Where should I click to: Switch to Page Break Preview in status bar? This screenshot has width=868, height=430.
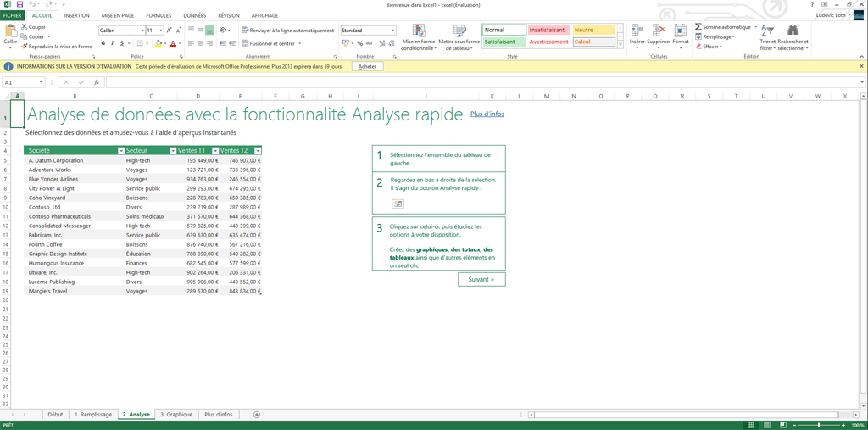[x=783, y=425]
